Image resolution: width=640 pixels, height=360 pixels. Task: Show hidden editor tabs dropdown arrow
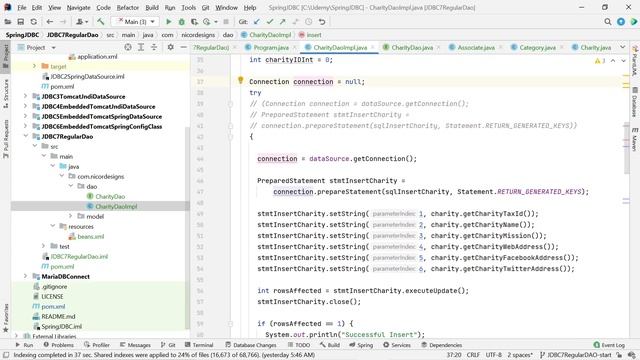pos(622,47)
